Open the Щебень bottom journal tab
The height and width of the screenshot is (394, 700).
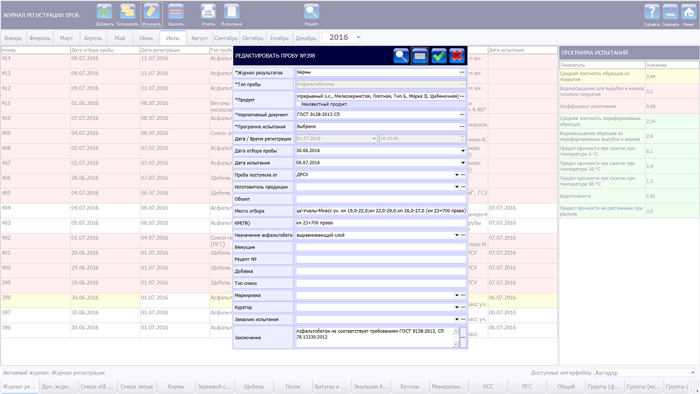(x=254, y=387)
